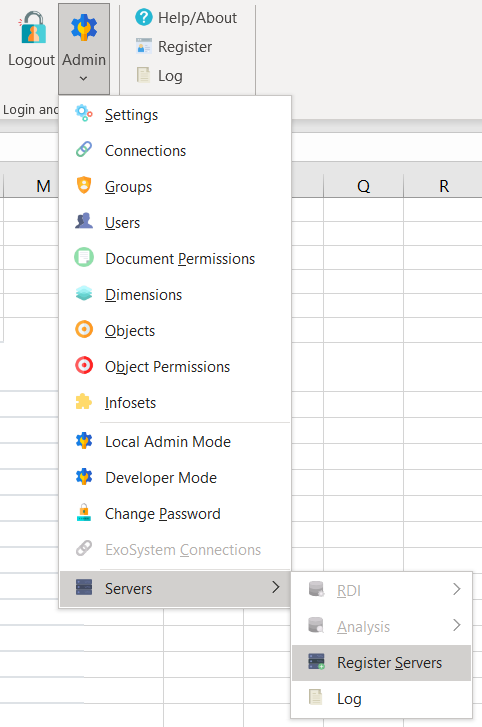This screenshot has height=727, width=482.
Task: Click the Users silhouette icon
Action: (x=84, y=222)
